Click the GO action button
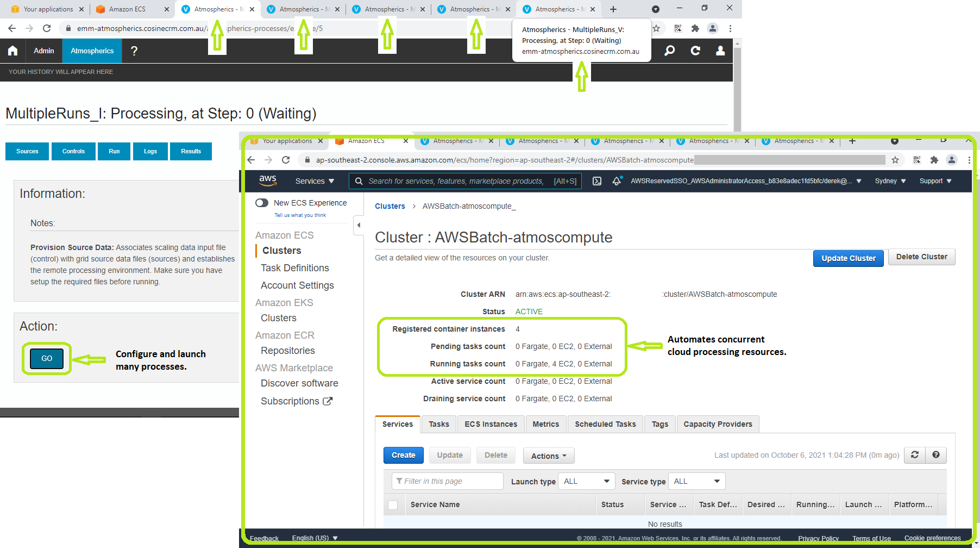 pyautogui.click(x=47, y=358)
